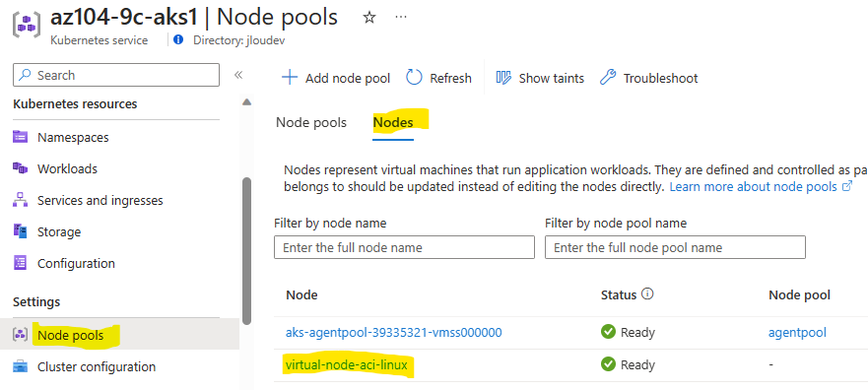Click the Namespaces icon in the sidebar
The width and height of the screenshot is (868, 390).
tap(20, 137)
